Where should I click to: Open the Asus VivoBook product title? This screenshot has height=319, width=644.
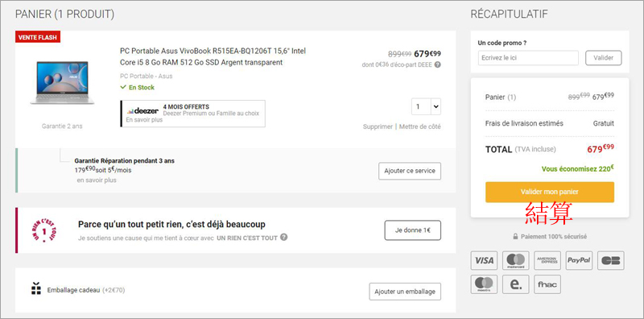[213, 56]
